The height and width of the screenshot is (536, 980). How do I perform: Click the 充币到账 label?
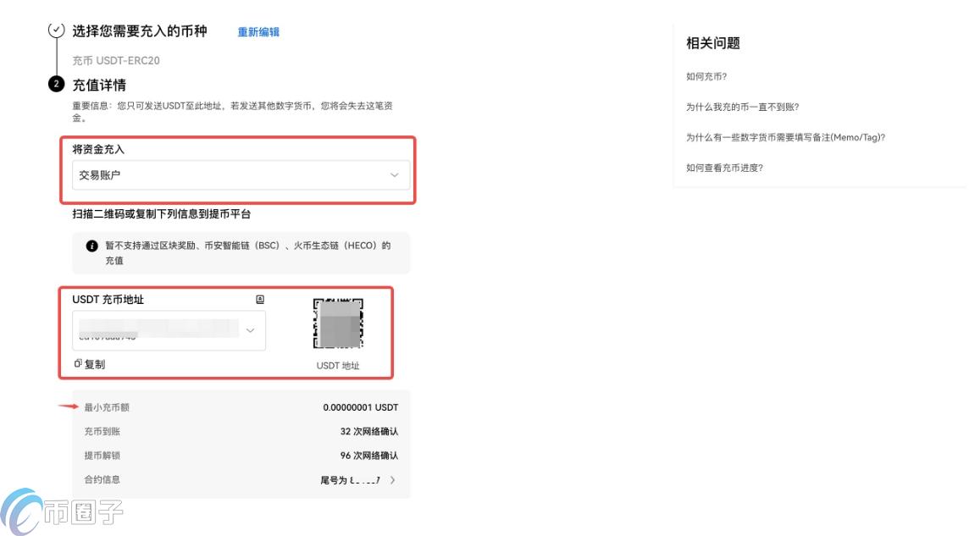(x=102, y=431)
